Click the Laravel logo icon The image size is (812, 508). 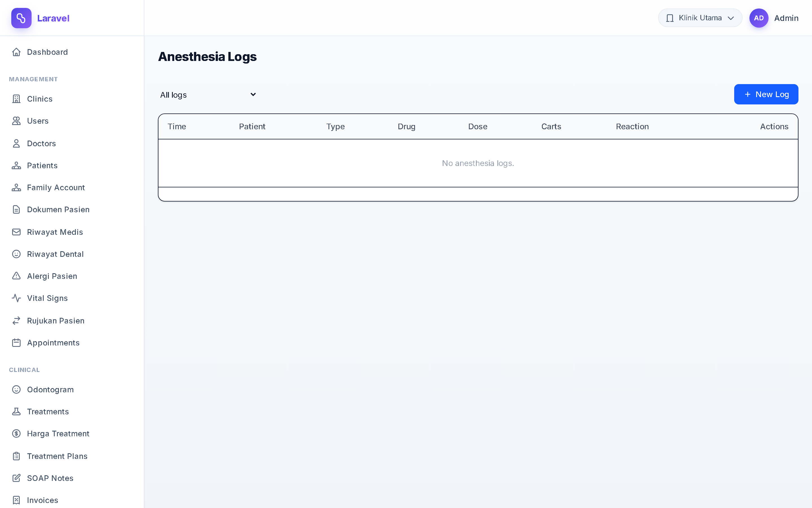pos(21,18)
